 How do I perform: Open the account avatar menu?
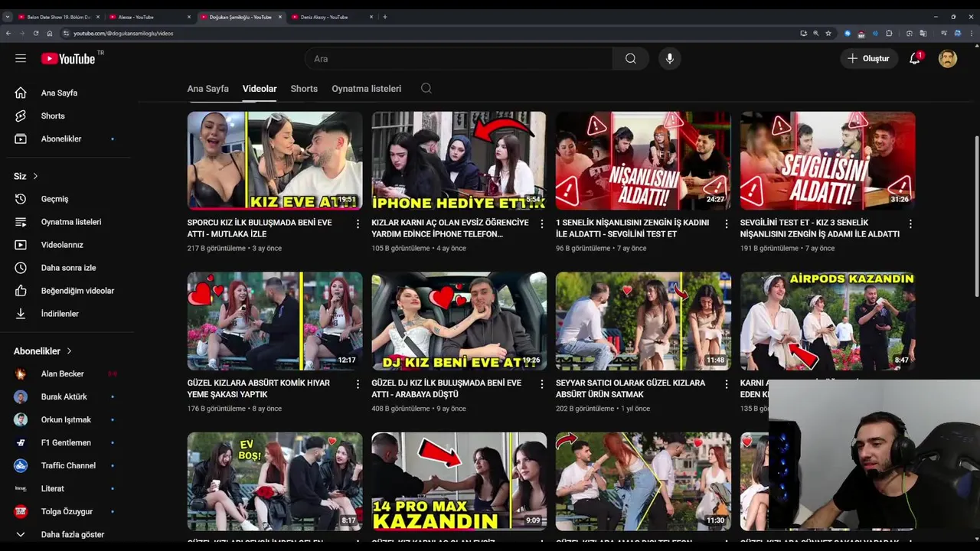point(948,59)
